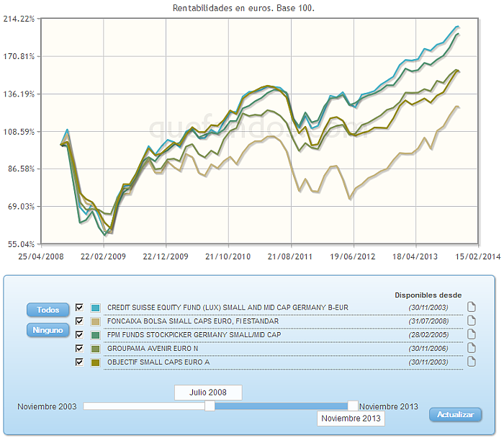This screenshot has height=438, width=504.
Task: Click x-axis date 22/02/2009
Action: (x=103, y=256)
